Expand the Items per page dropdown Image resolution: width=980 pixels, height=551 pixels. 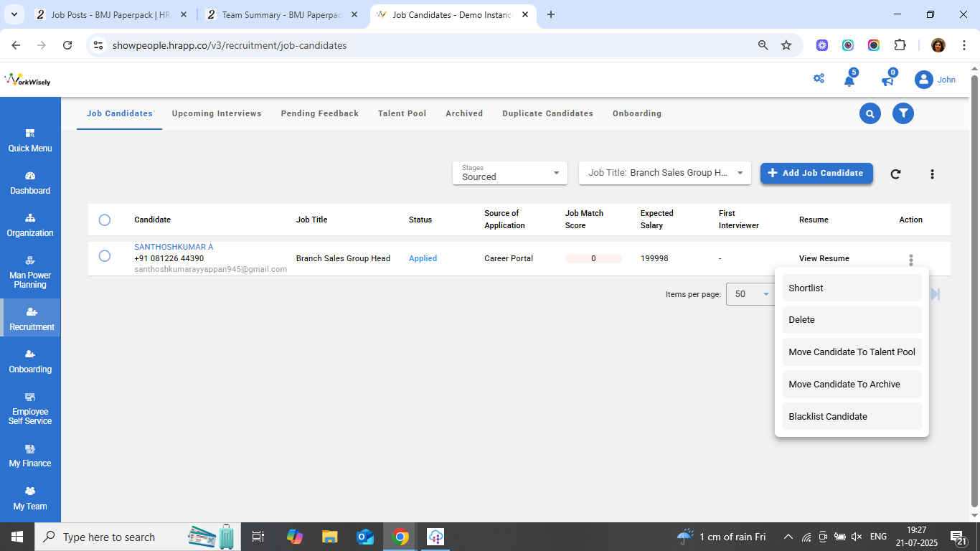750,294
